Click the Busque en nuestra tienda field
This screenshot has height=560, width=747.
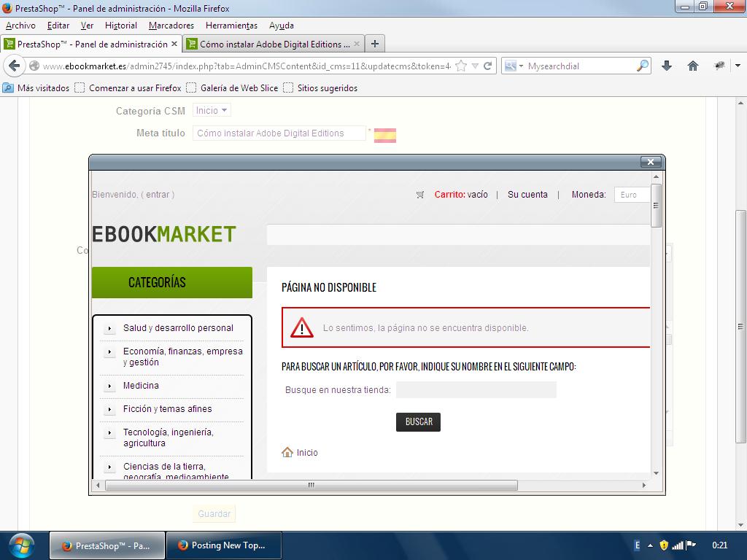pyautogui.click(x=476, y=389)
